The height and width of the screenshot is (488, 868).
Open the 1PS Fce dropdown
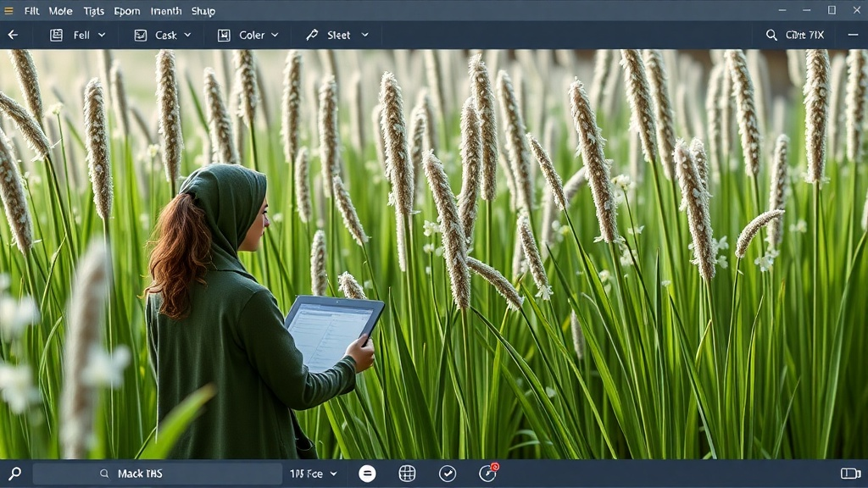[313, 474]
